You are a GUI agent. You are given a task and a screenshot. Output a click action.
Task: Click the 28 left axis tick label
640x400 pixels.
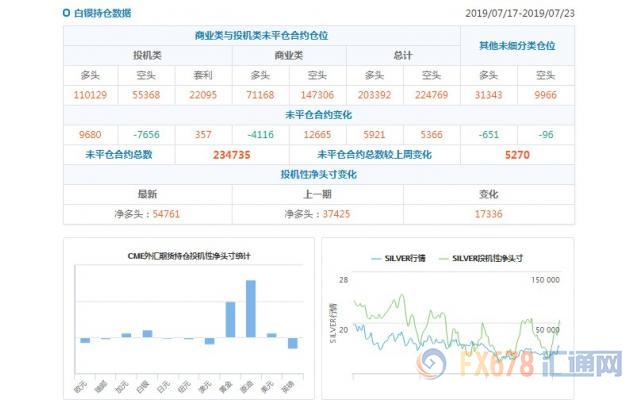344,280
